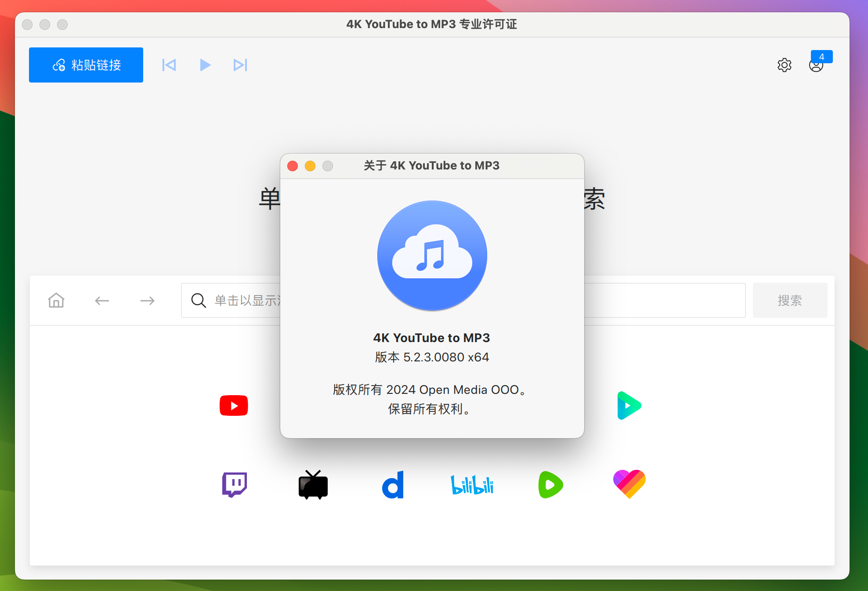Click the cloud music app logo in About dialog
The image size is (868, 591).
point(432,256)
